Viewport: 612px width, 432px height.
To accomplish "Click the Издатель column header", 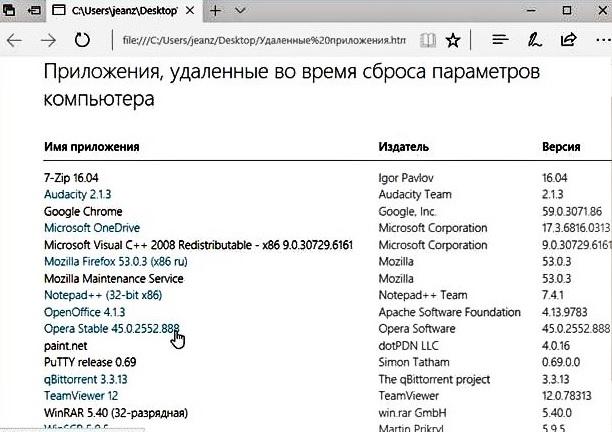I will coord(404,147).
